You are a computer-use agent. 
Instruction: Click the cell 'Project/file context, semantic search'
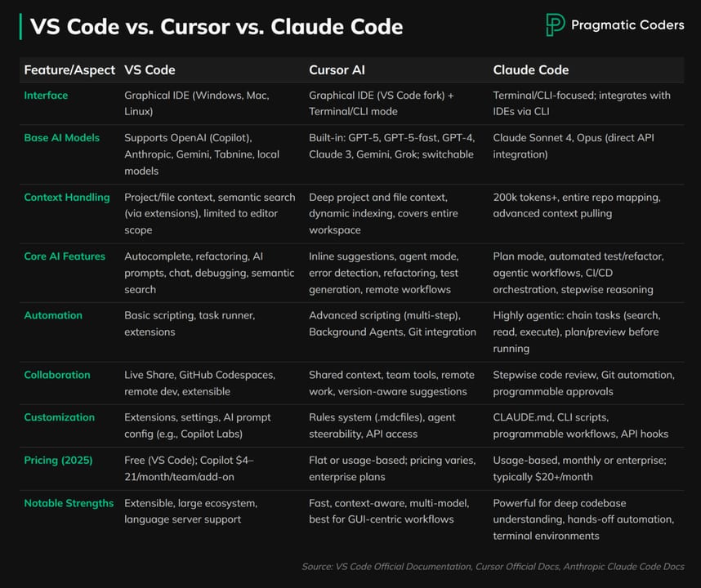coord(210,214)
